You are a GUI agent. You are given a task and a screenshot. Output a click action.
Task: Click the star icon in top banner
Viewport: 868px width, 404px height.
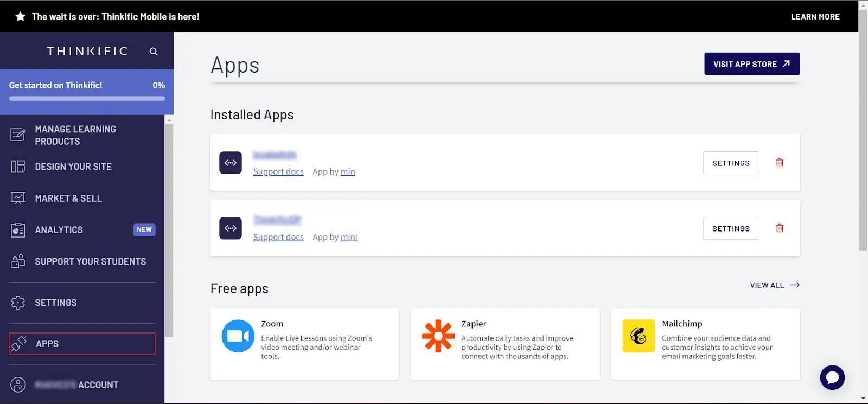point(21,17)
